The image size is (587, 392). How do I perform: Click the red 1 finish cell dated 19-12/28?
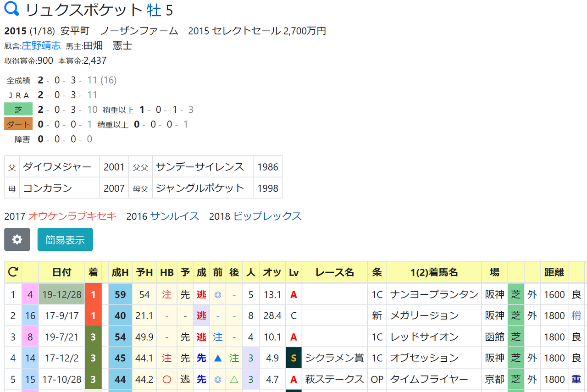coord(94,294)
